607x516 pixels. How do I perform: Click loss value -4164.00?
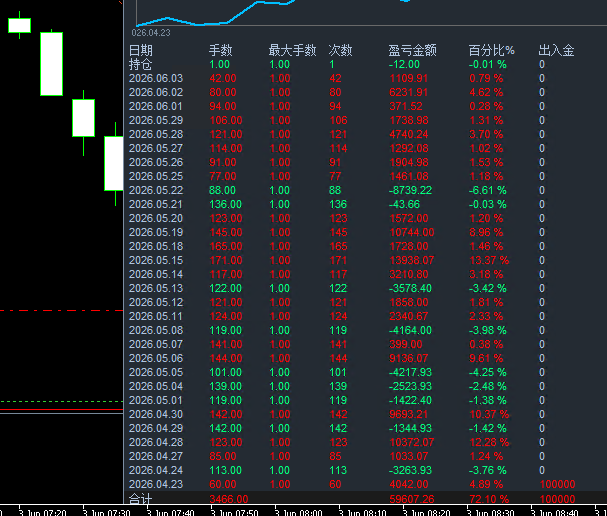click(x=410, y=330)
